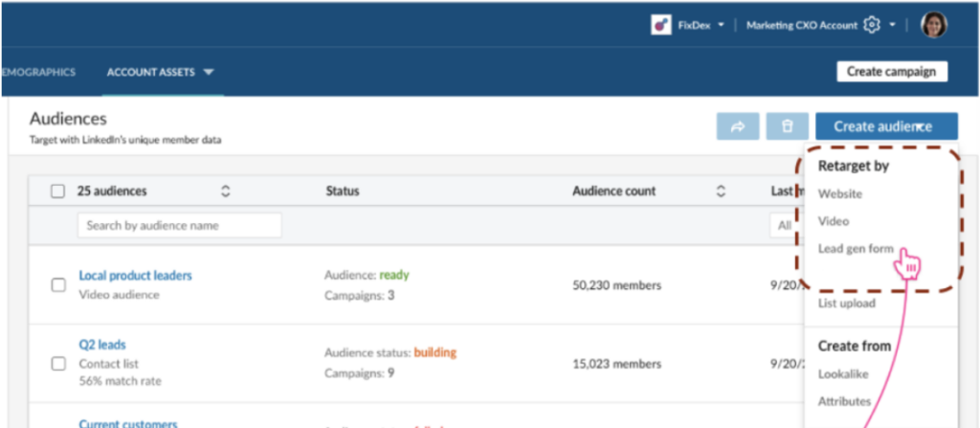Check the Local product leaders row checkbox

[x=58, y=285]
